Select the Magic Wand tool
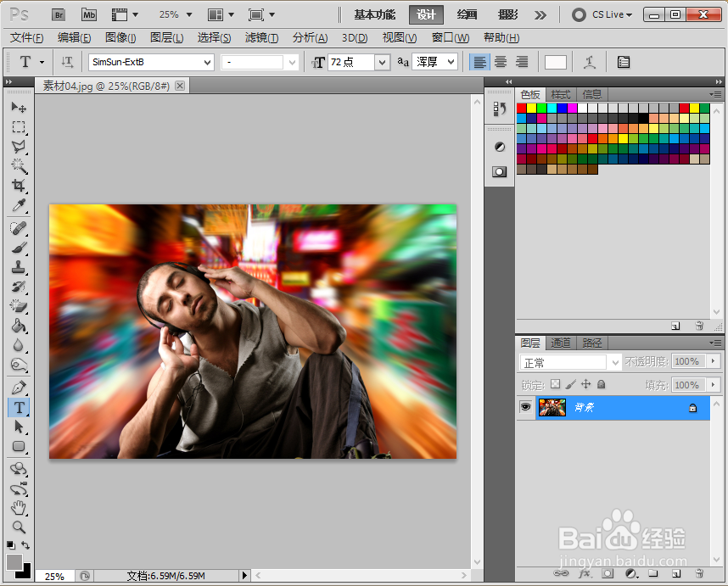 pyautogui.click(x=19, y=166)
